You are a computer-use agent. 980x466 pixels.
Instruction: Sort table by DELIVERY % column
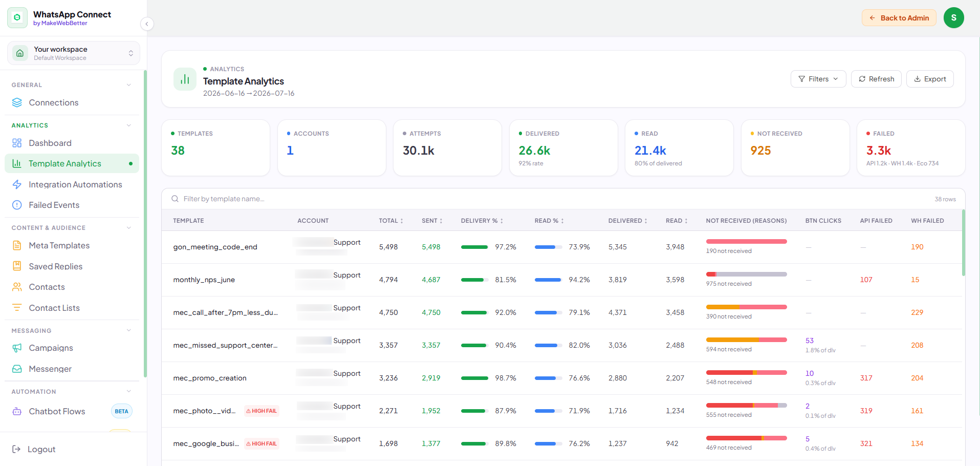pos(482,221)
